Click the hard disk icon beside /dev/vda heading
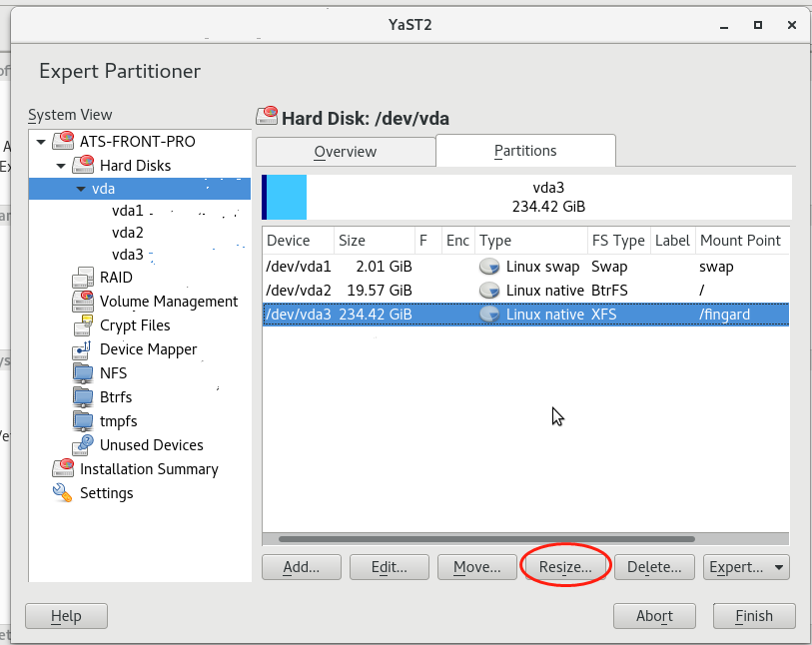The width and height of the screenshot is (812, 645). point(268,116)
